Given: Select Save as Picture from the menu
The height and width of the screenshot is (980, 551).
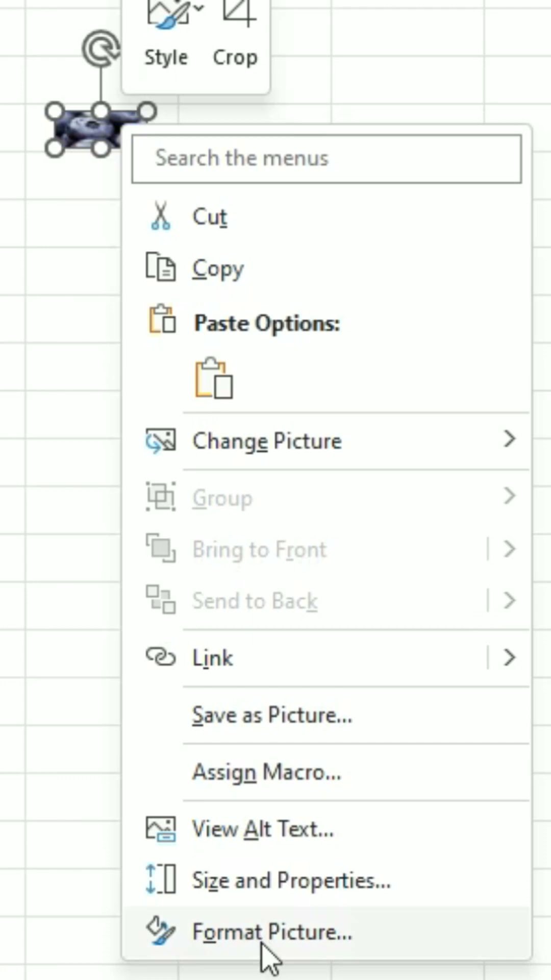Looking at the screenshot, I should coord(272,715).
